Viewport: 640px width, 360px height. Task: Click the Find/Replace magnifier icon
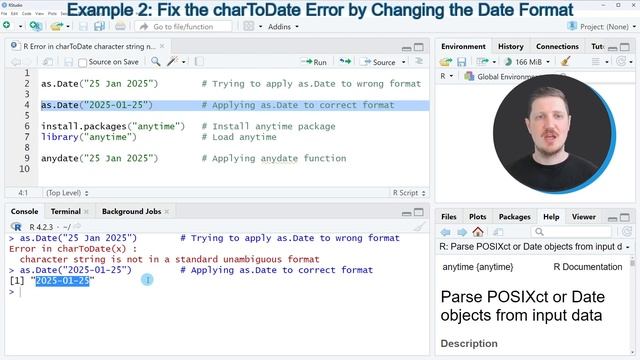pyautogui.click(x=156, y=62)
